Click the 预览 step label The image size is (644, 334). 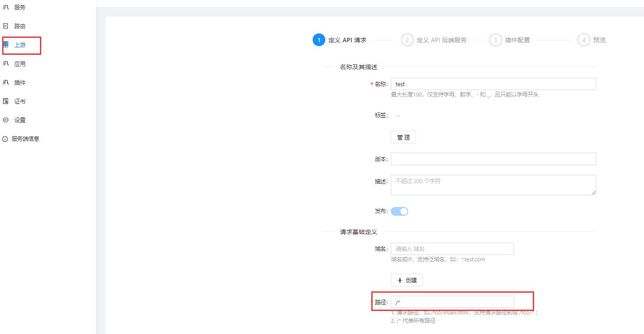point(599,40)
